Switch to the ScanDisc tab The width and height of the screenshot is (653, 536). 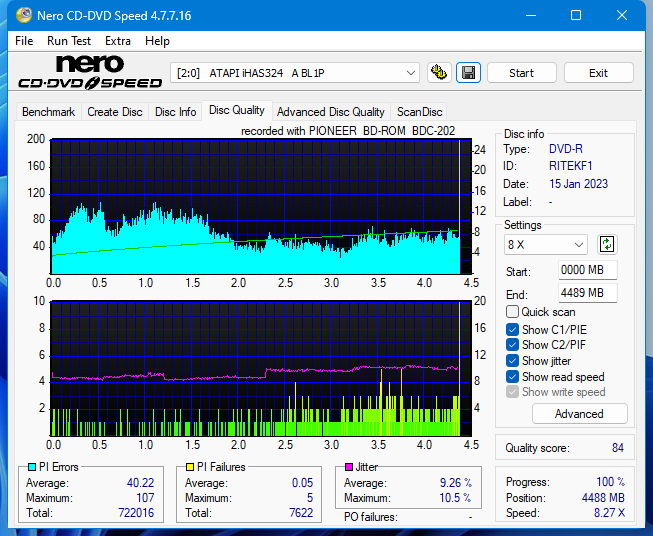point(419,112)
